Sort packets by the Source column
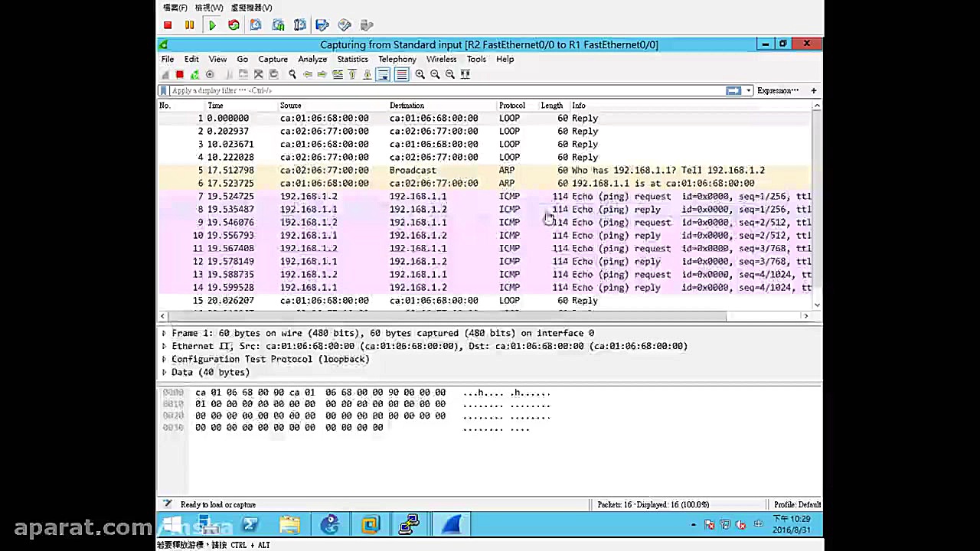 [x=290, y=106]
